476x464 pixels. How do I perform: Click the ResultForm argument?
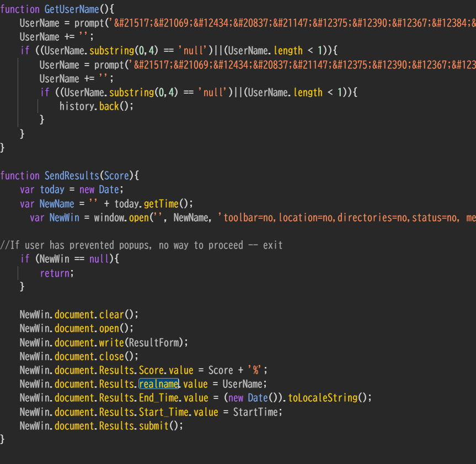tap(153, 342)
